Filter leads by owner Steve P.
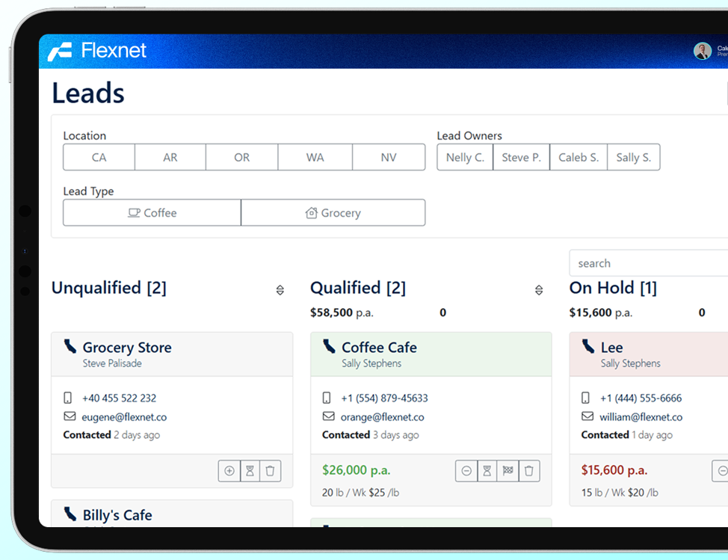 pos(522,158)
